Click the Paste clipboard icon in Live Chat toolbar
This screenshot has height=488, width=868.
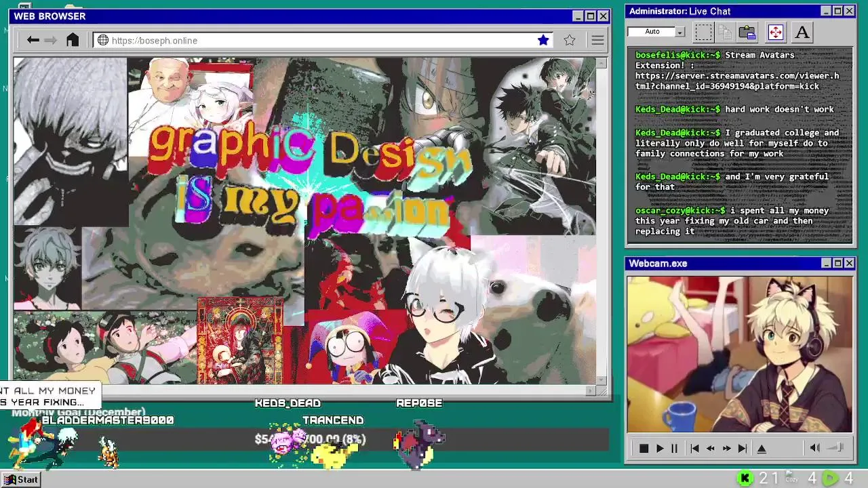click(747, 32)
